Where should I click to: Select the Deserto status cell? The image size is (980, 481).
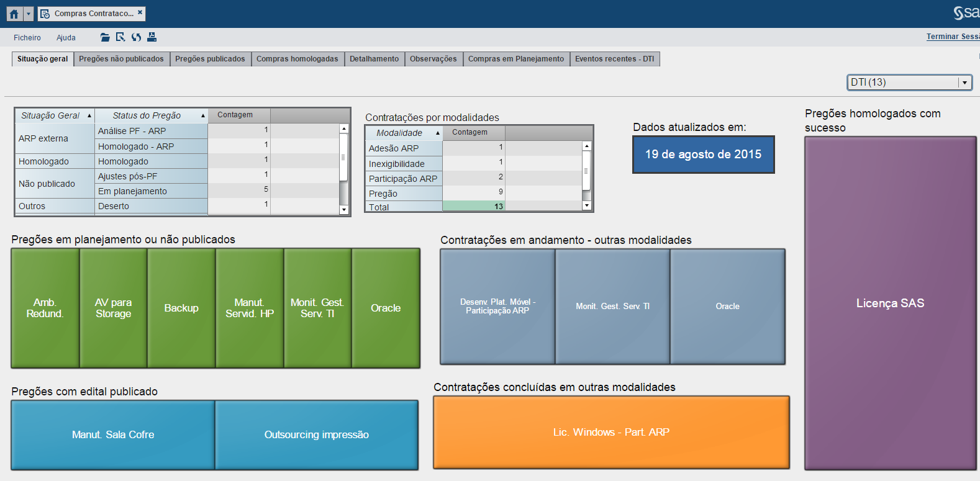(x=151, y=206)
